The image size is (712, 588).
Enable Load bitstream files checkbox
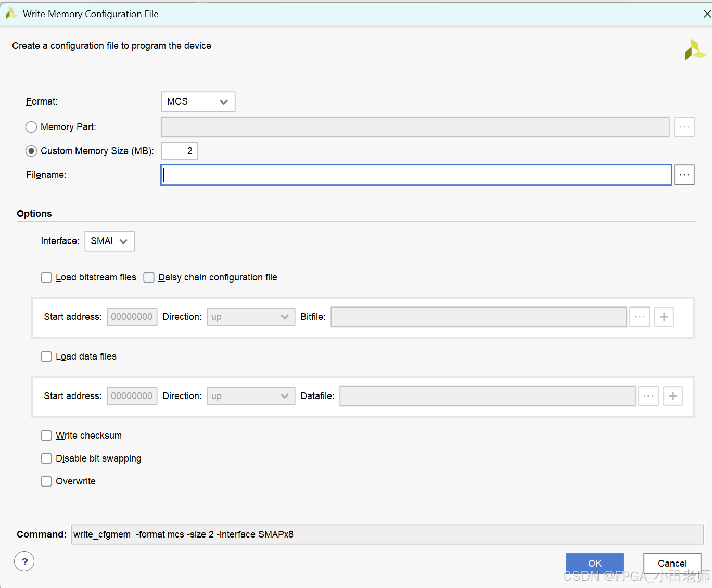(x=46, y=277)
